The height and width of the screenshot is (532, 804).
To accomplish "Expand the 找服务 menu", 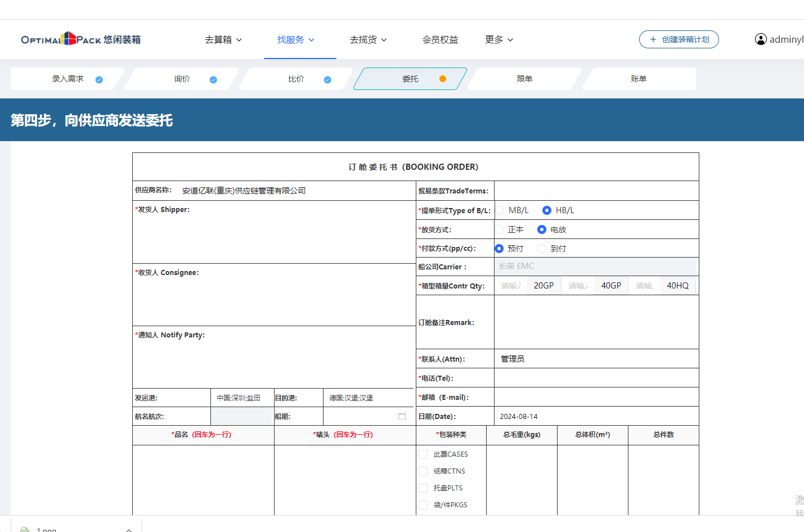I will (296, 39).
